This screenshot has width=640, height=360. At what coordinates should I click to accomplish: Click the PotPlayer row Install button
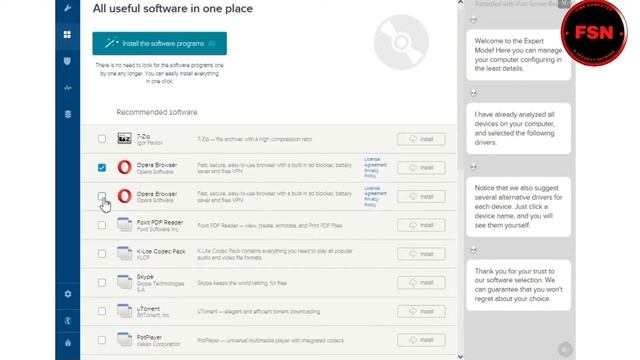[x=421, y=340]
